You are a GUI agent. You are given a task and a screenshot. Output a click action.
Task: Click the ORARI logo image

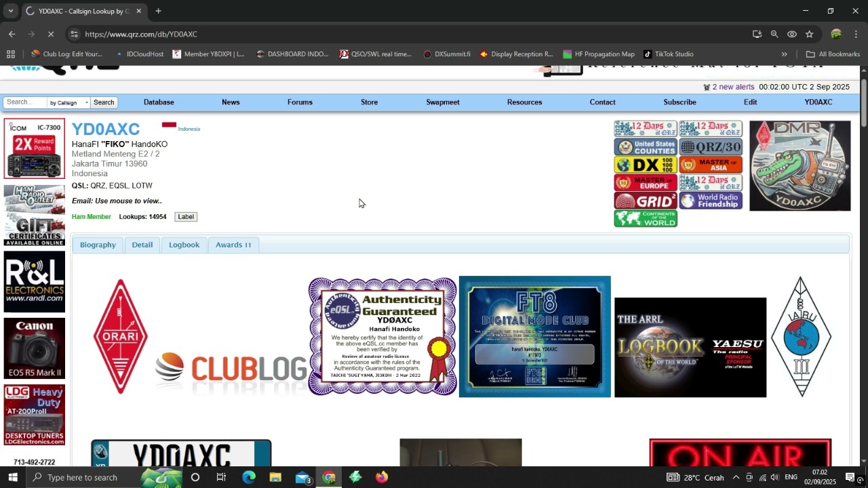[x=121, y=336]
